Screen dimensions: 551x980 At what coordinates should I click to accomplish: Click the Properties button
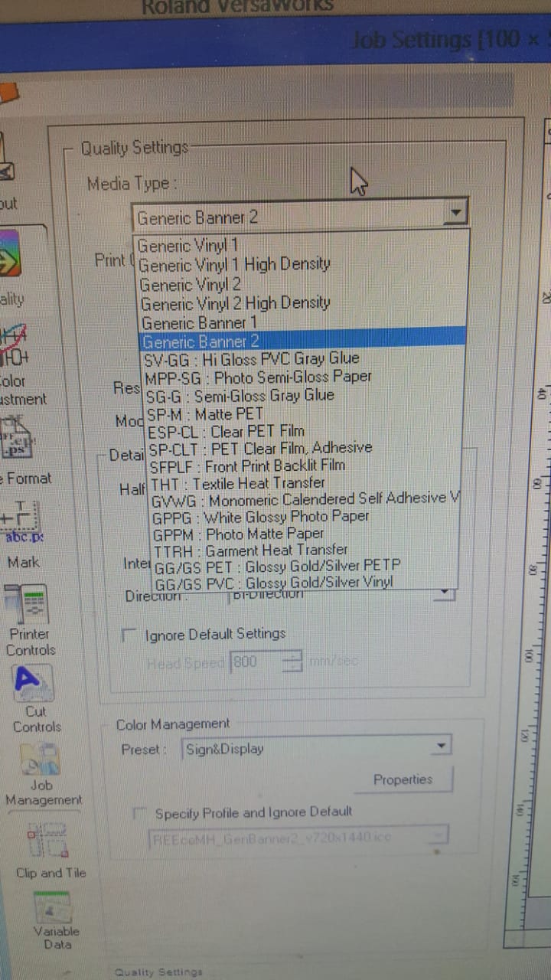coord(403,779)
